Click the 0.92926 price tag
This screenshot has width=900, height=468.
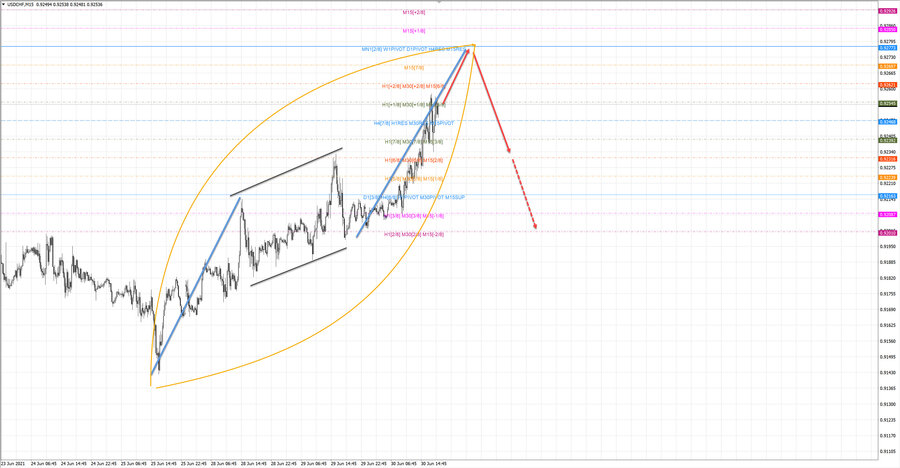885,11
